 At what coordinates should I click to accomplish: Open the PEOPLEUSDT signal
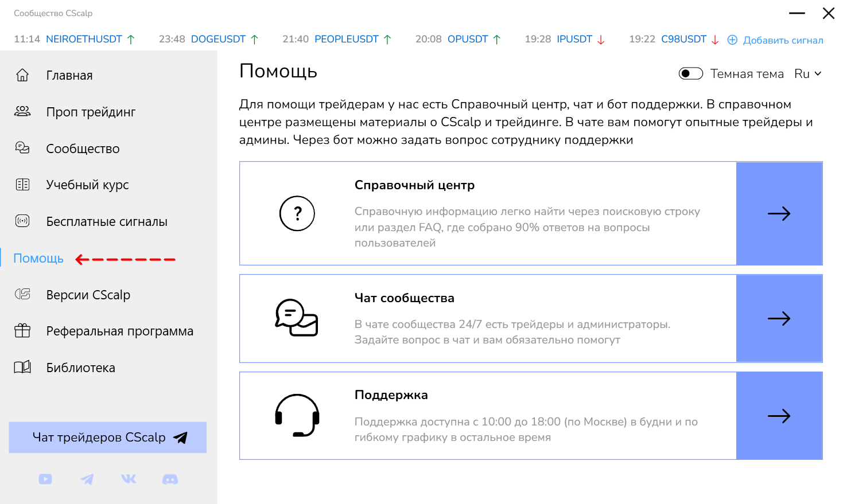coord(347,39)
